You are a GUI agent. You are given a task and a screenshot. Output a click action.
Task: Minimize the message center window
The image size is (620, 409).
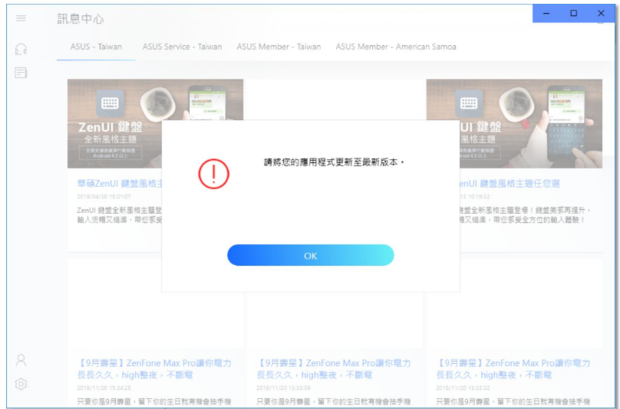pos(546,13)
